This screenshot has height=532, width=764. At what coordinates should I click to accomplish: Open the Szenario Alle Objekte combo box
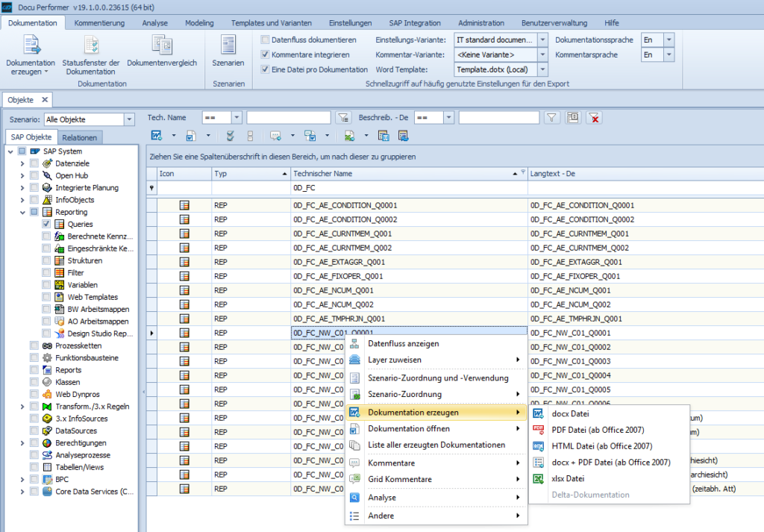click(x=129, y=119)
